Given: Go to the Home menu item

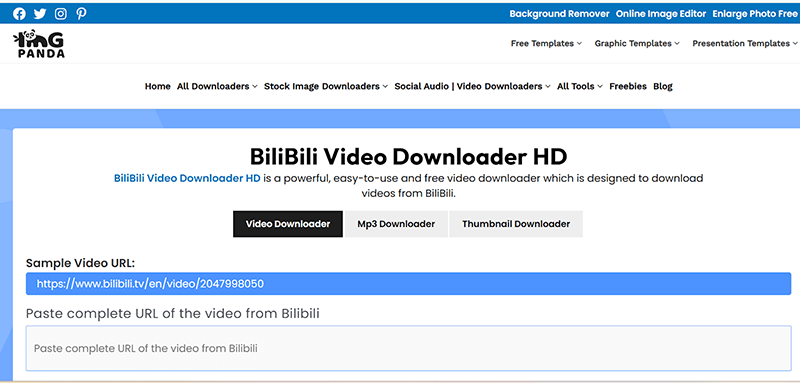Looking at the screenshot, I should (158, 86).
